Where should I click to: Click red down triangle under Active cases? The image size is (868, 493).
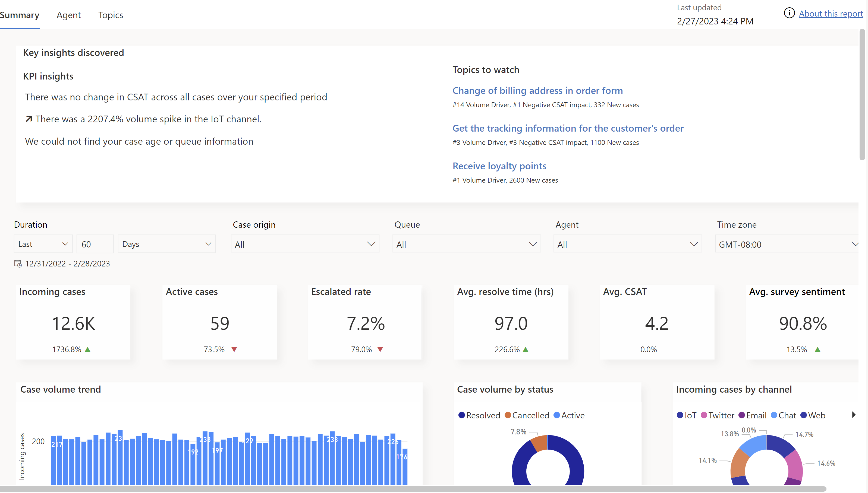click(x=234, y=349)
